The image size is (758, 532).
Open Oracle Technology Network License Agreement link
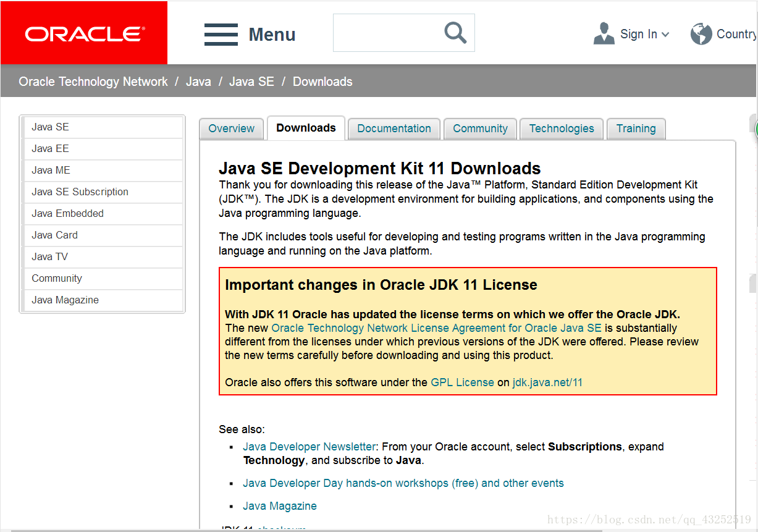(436, 328)
